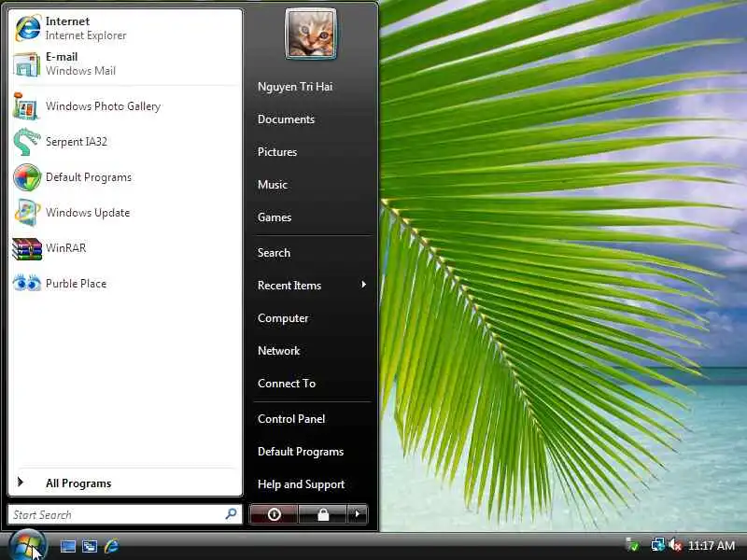This screenshot has height=560, width=747.
Task: Click the green checkmark tray icon
Action: pos(632,545)
